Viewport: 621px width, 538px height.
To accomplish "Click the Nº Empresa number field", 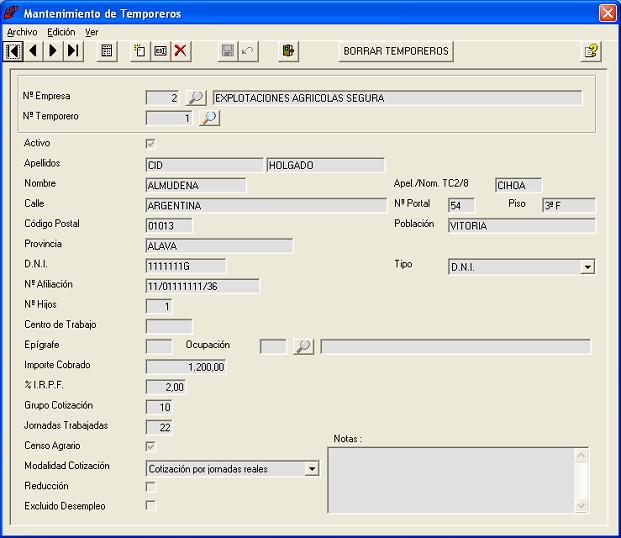I will (x=162, y=98).
